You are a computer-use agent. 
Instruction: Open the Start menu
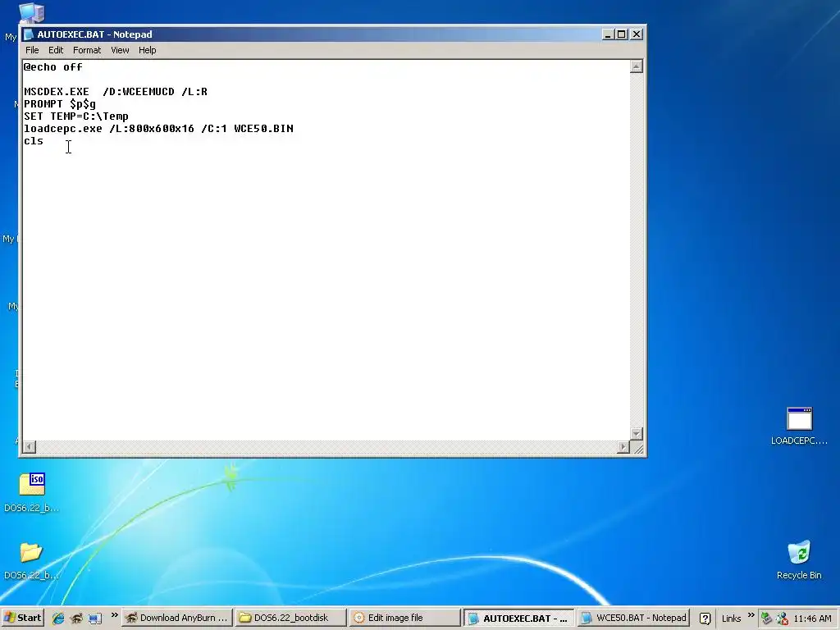[22, 618]
